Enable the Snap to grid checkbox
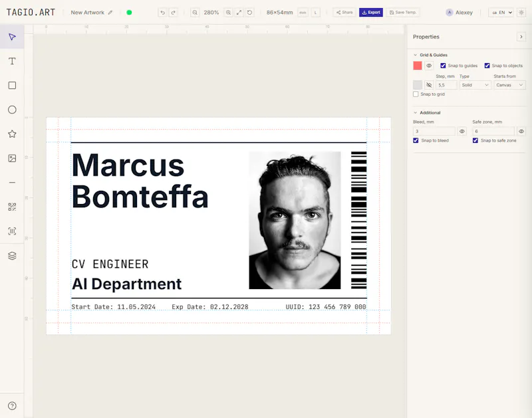532x418 pixels. tap(416, 94)
